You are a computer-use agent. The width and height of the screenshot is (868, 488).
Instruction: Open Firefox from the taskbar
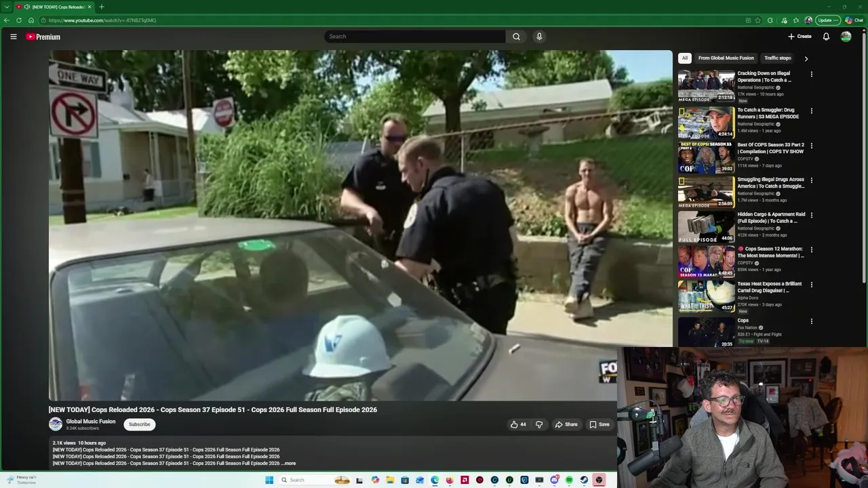(x=450, y=480)
